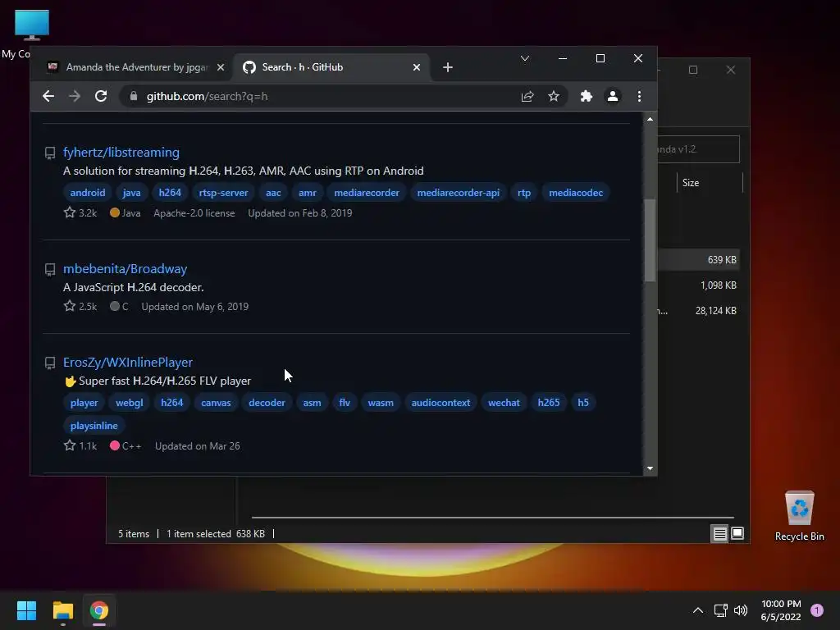Select the decoder topic tag

tap(267, 403)
